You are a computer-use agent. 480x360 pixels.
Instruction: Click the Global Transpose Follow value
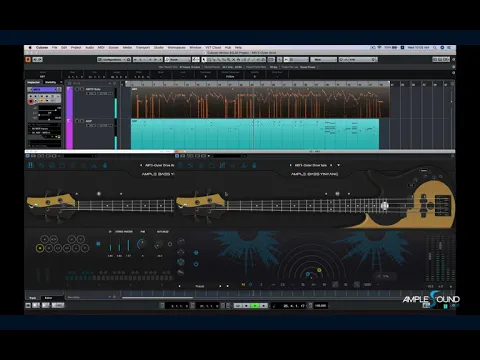click(230, 77)
